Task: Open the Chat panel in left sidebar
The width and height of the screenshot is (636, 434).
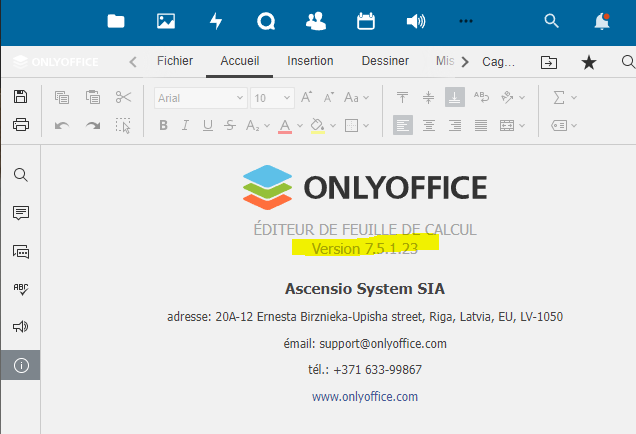Action: [x=20, y=251]
